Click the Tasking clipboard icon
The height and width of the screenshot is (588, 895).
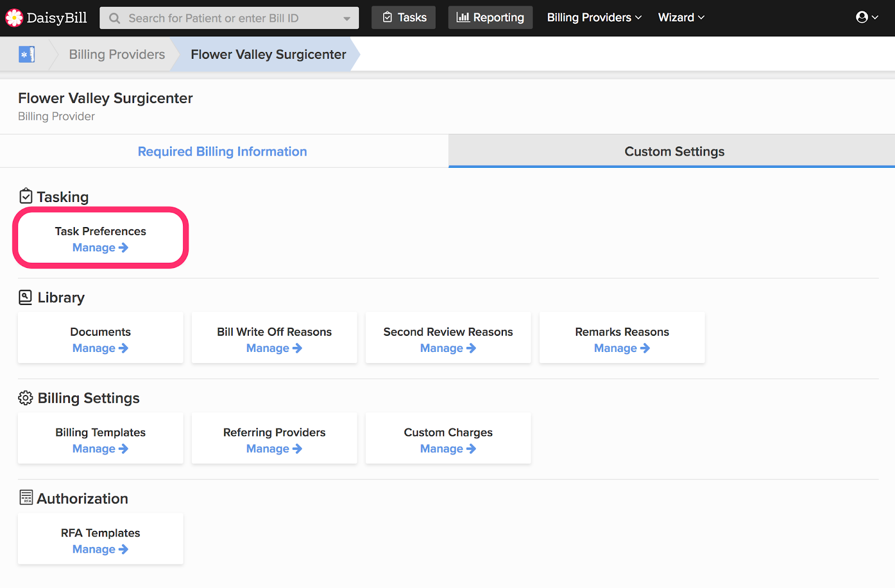pyautogui.click(x=26, y=196)
